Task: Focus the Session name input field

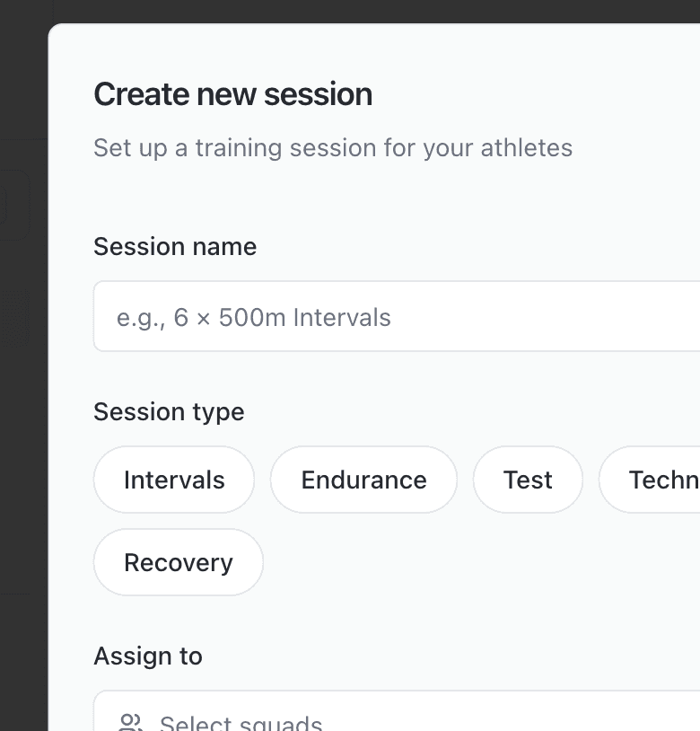Action: pyautogui.click(x=395, y=317)
